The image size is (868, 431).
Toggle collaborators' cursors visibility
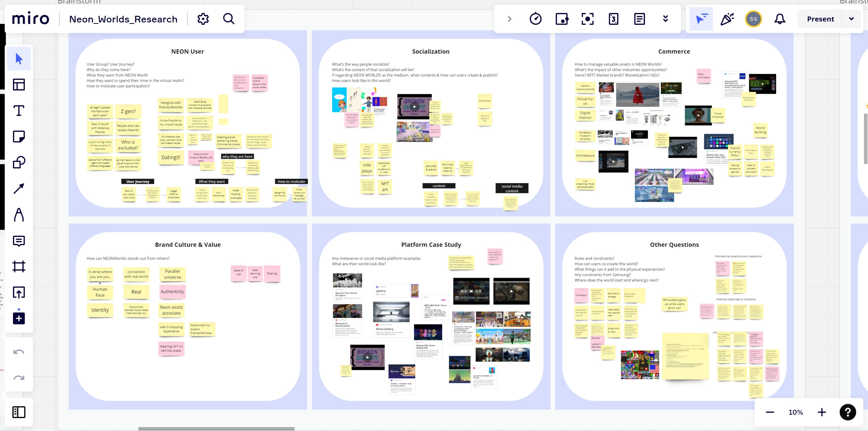tap(701, 19)
